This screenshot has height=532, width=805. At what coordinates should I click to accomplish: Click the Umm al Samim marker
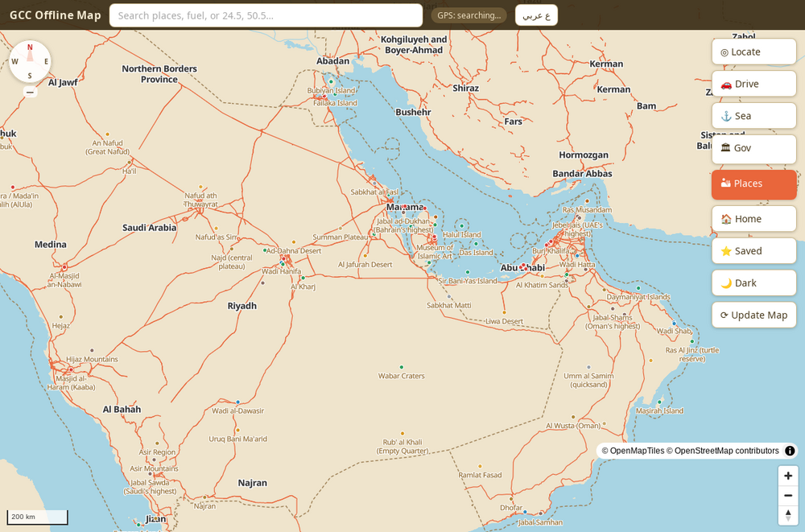[588, 367]
